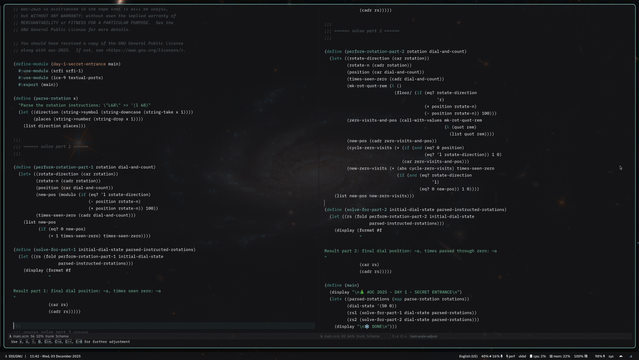Click '(define (perform-rotation-part-2' definition line
639x360 pixels.
tap(395, 51)
